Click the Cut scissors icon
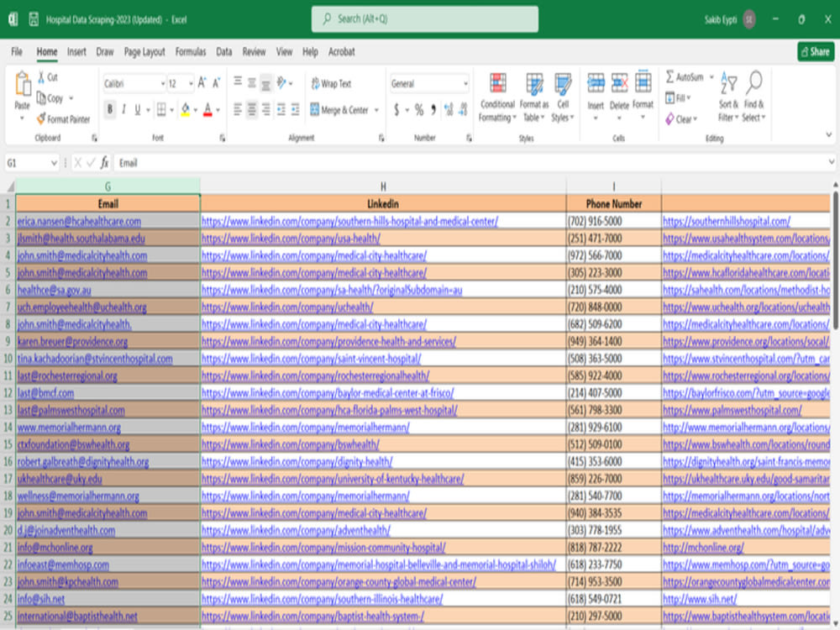Screen dimensions: 840x630 (41, 77)
